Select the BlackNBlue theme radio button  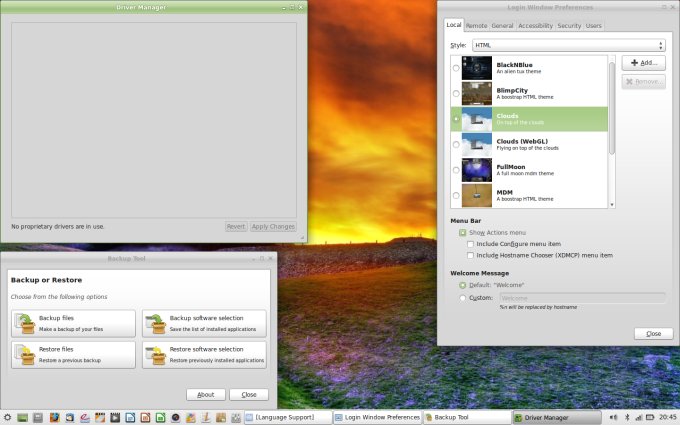tap(456, 68)
